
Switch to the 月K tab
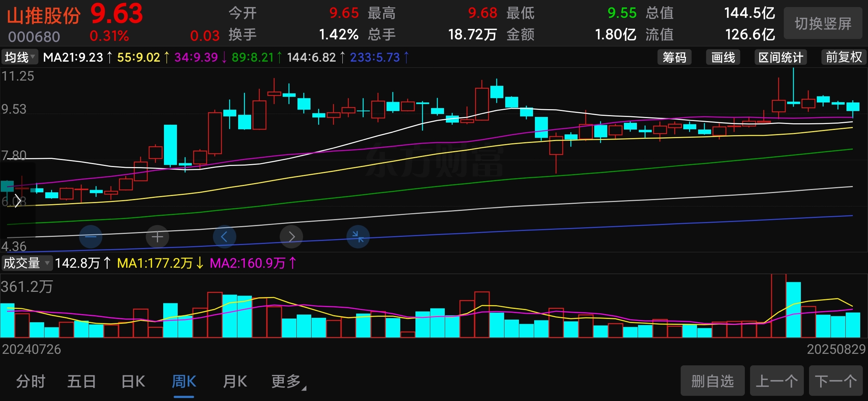(x=235, y=381)
